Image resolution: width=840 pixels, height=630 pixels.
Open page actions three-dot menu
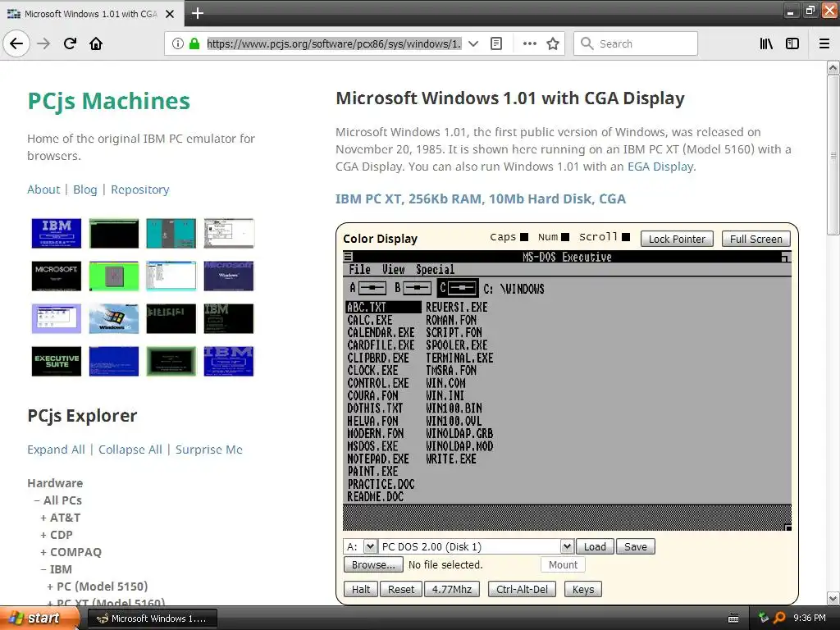pos(529,43)
